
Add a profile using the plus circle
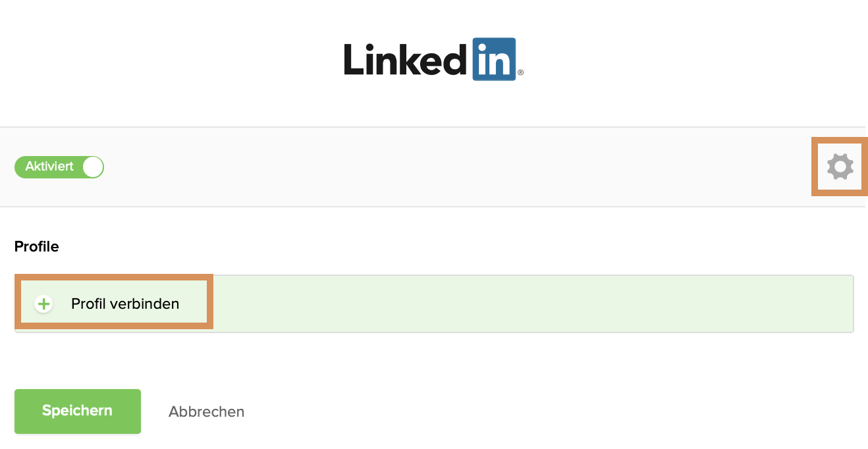click(43, 304)
